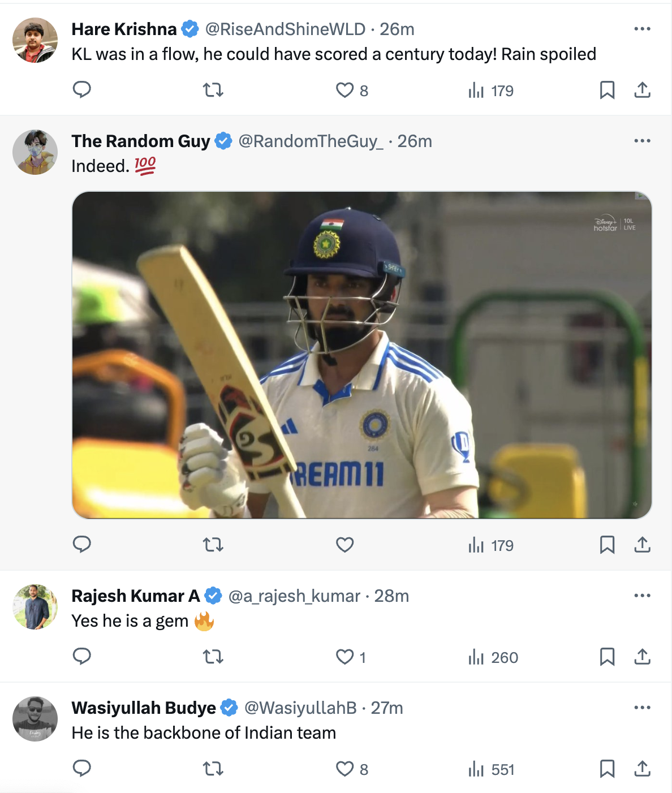Like Hare Krishna's tweet with 8 likes

click(345, 90)
